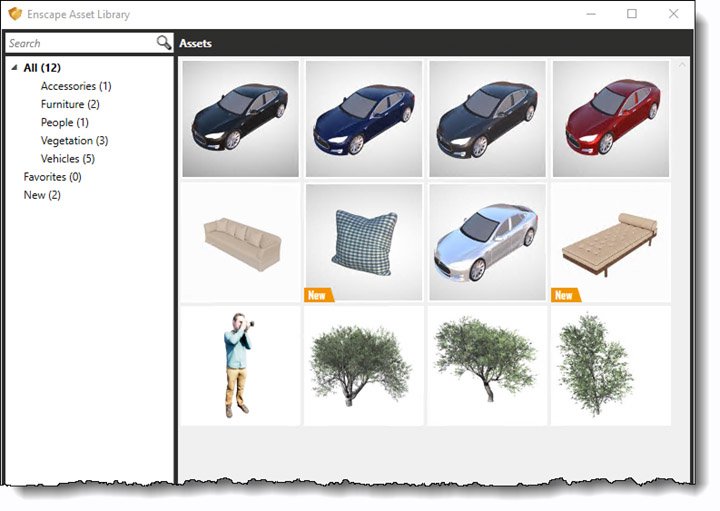The image size is (720, 511).
Task: Select the daybed asset thumbnail
Action: pyautogui.click(x=610, y=242)
